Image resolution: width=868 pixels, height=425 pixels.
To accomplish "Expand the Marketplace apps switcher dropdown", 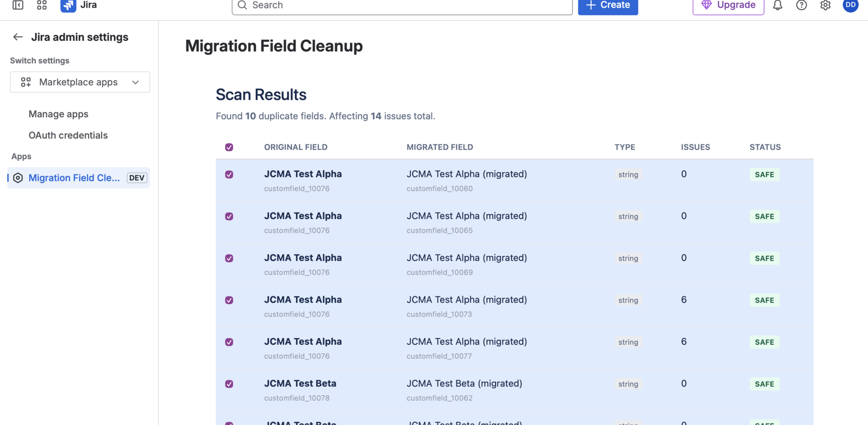I will coord(135,82).
